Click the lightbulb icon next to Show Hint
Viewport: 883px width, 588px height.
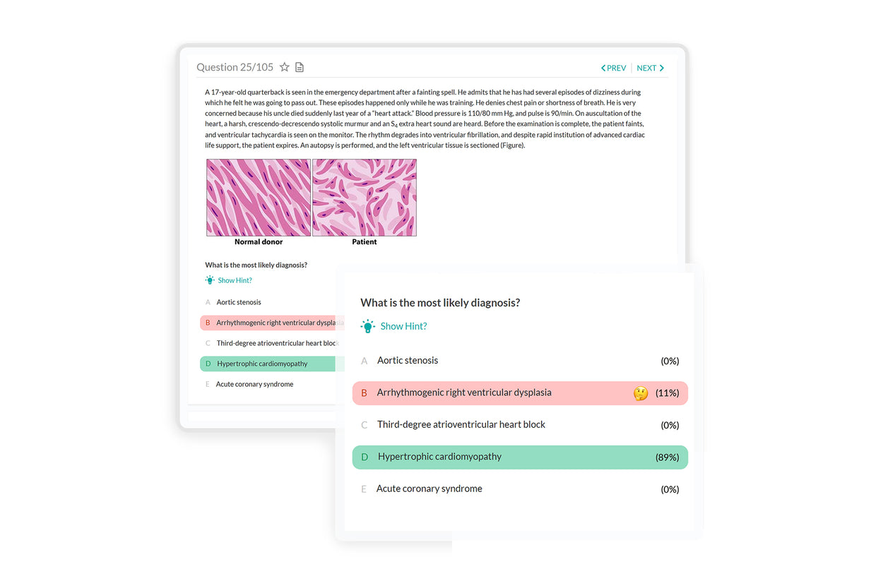(x=209, y=280)
